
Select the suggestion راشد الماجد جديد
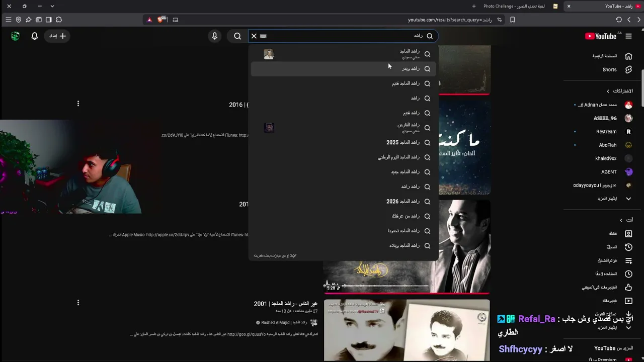345,172
